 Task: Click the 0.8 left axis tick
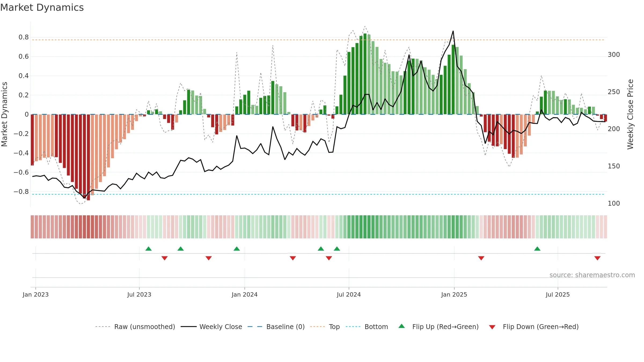point(24,37)
